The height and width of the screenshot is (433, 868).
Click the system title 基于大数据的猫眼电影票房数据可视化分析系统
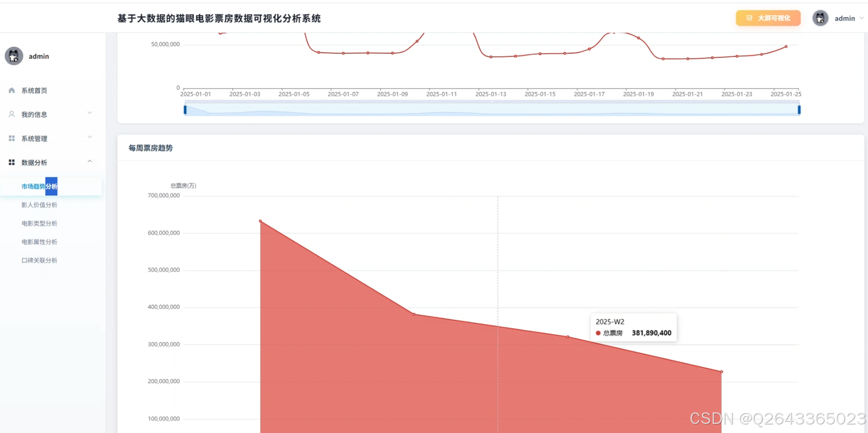(x=219, y=18)
